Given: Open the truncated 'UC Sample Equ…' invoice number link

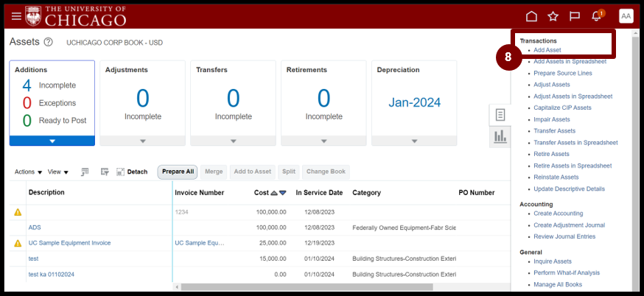Looking at the screenshot, I should 200,243.
